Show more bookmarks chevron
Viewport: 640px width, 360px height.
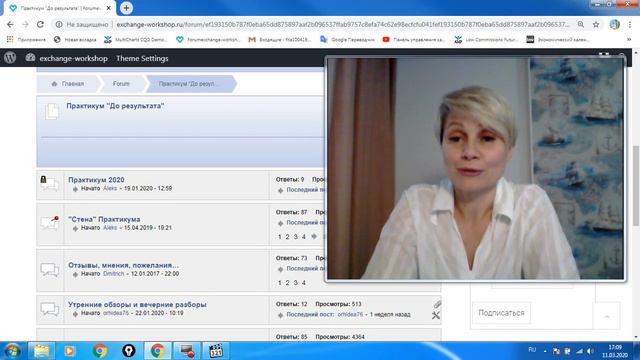click(x=629, y=40)
